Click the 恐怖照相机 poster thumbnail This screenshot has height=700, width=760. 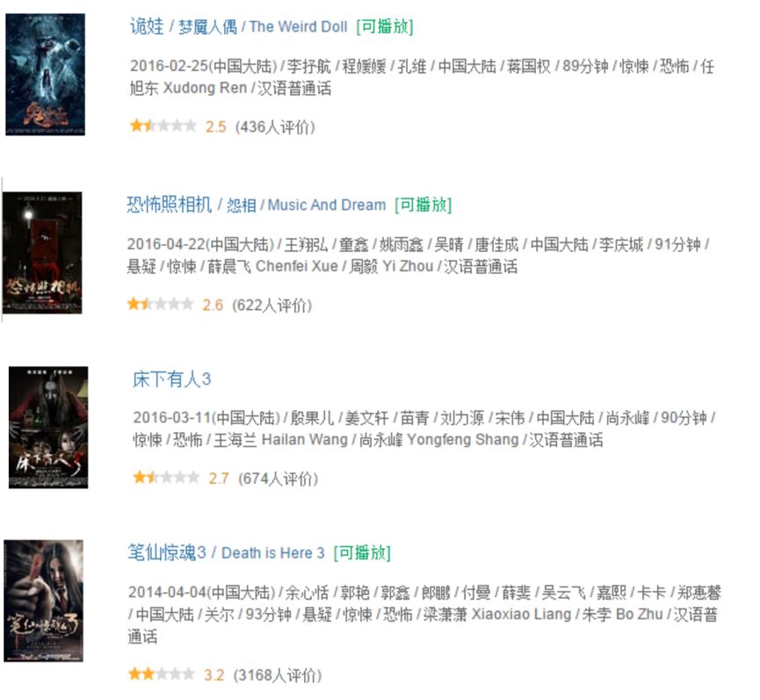pos(42,252)
